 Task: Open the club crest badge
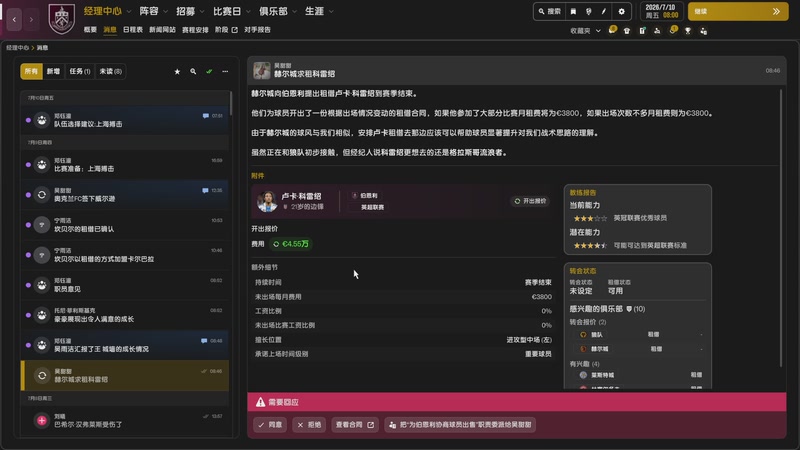pyautogui.click(x=61, y=18)
